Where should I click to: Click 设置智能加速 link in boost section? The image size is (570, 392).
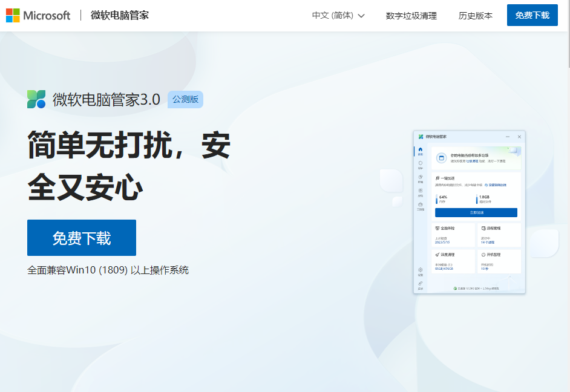496,185
